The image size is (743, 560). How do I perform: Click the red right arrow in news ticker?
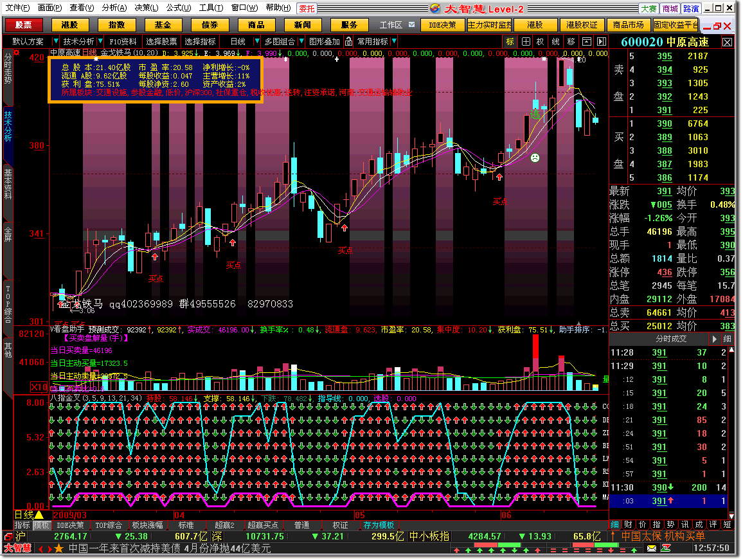pyautogui.click(x=49, y=549)
